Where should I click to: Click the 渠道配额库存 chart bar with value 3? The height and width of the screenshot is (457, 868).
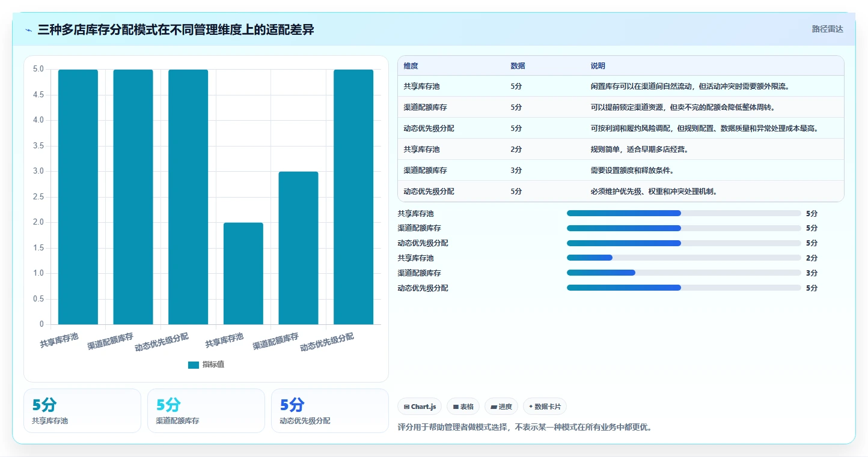pyautogui.click(x=298, y=248)
